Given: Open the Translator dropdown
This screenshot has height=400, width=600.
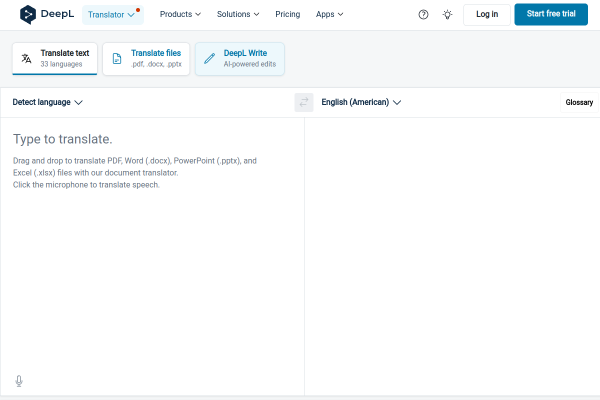Looking at the screenshot, I should [112, 15].
